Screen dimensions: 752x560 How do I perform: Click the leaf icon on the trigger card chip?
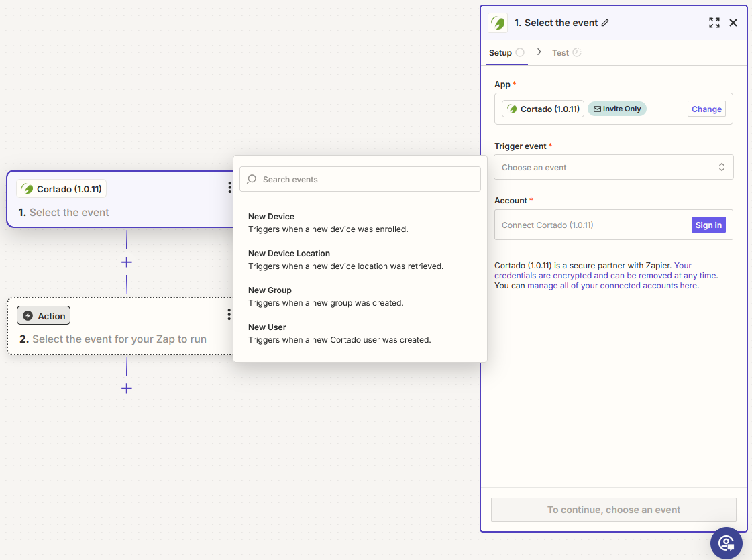[x=28, y=189]
